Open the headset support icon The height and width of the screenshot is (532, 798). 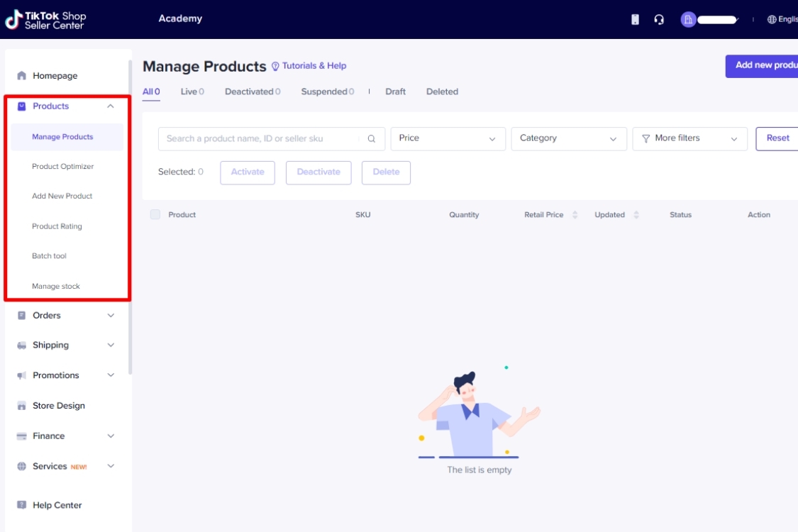coord(659,19)
